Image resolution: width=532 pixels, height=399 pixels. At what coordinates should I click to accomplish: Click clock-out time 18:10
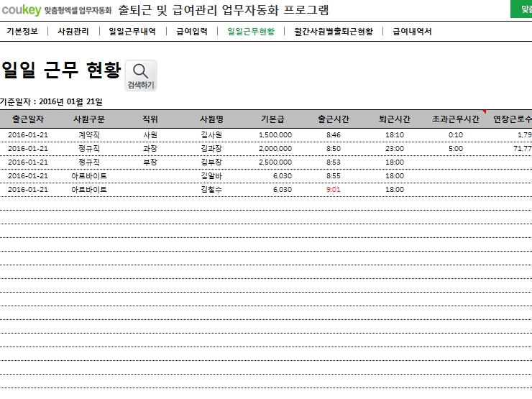(395, 135)
